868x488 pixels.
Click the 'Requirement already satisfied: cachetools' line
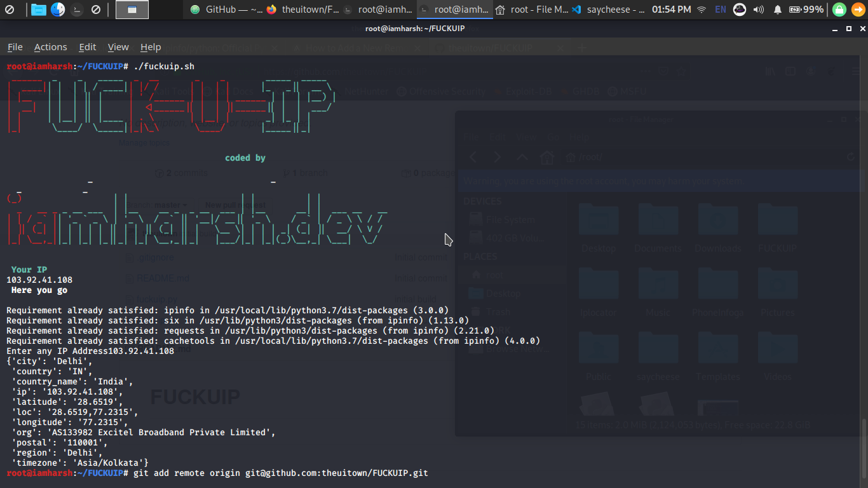pyautogui.click(x=273, y=341)
